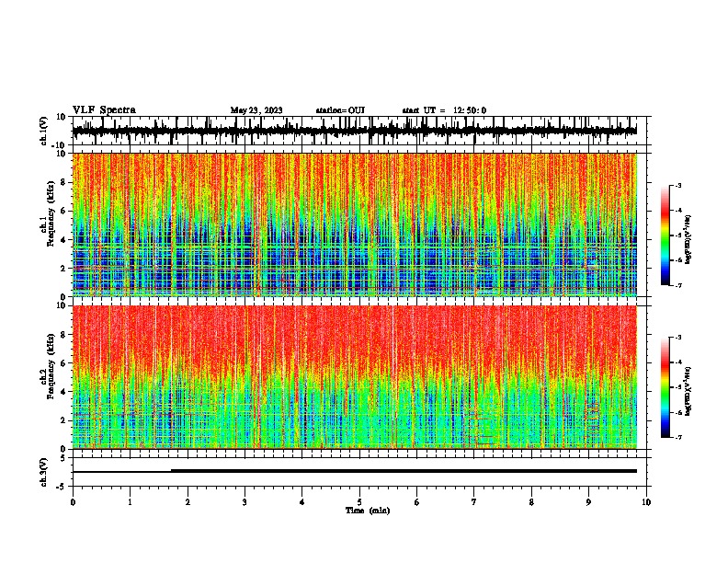This screenshot has height=563, width=728.
Task: Click the time axis tick label '3'
Action: click(x=245, y=502)
